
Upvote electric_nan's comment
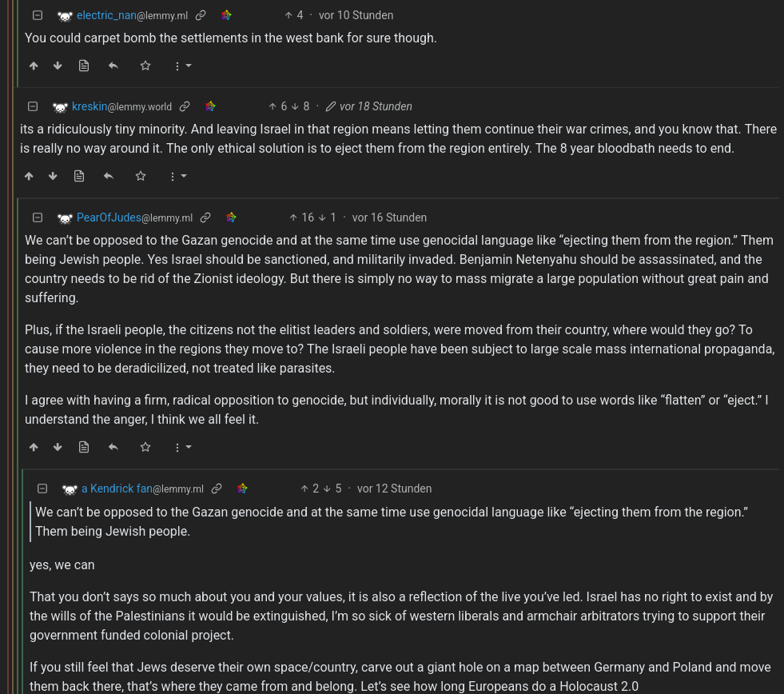[34, 66]
